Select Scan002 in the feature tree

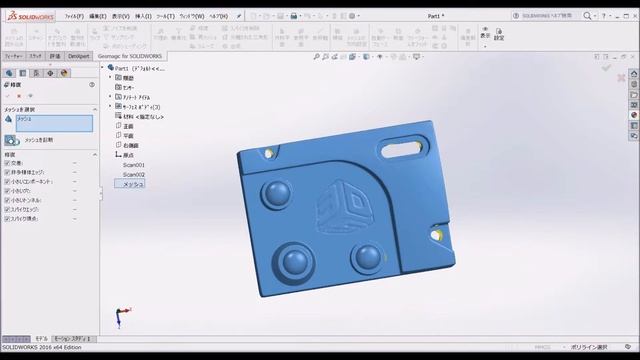click(133, 174)
